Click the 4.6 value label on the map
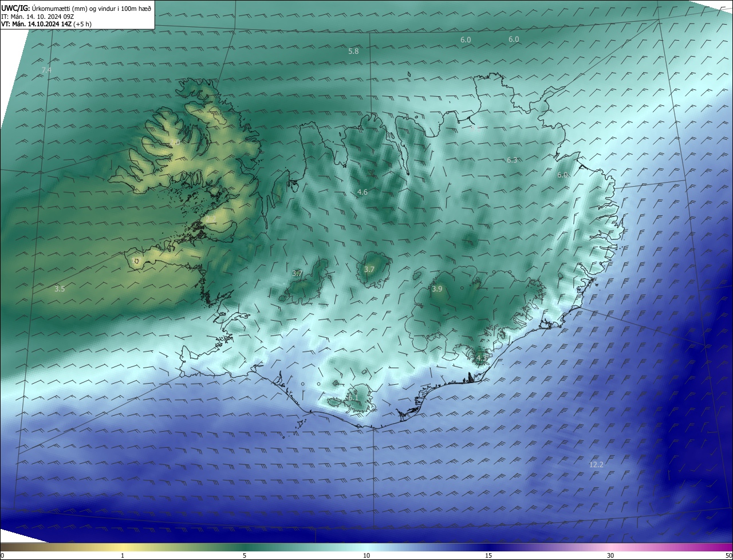Viewport: 733px width, 560px height. click(x=362, y=192)
